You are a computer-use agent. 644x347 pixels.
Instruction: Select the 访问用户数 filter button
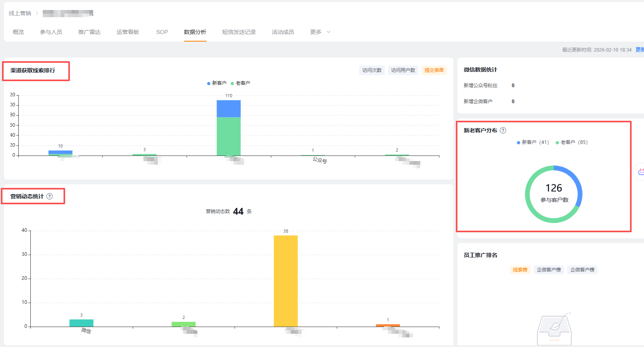pos(403,70)
